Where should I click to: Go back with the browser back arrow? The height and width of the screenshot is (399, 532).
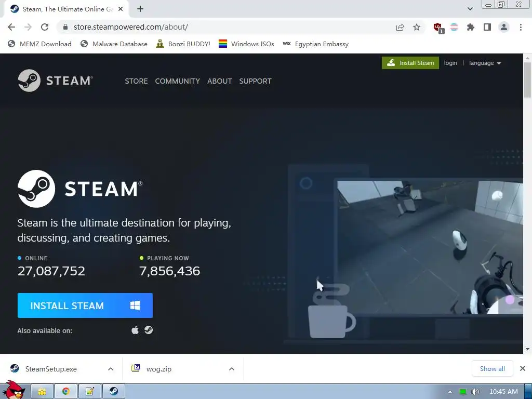(11, 27)
